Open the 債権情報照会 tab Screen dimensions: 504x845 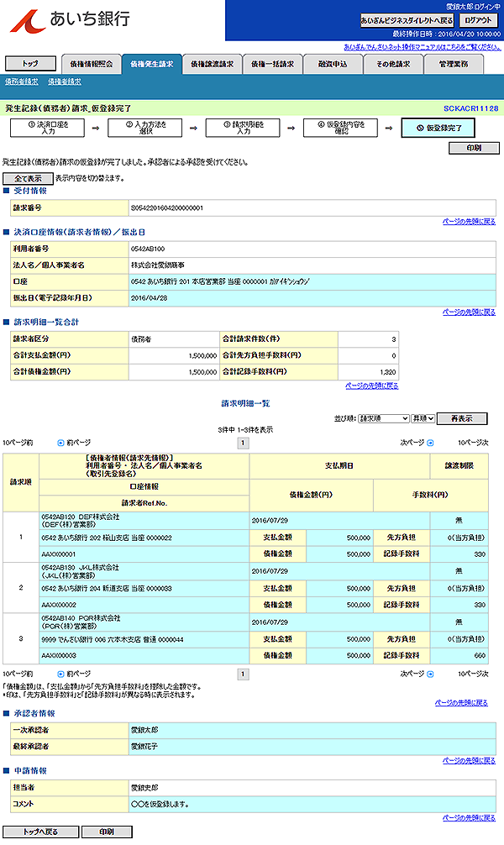[91, 64]
